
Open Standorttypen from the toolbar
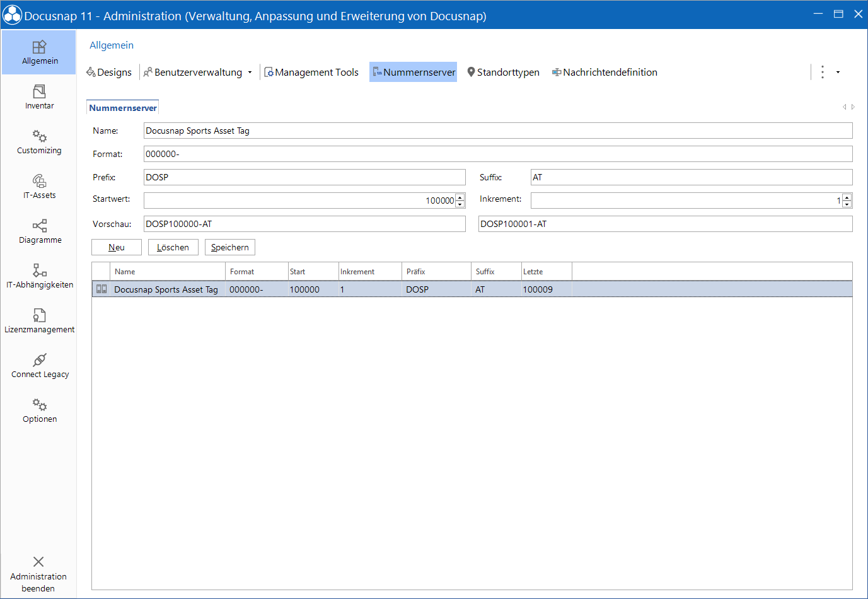pyautogui.click(x=503, y=72)
